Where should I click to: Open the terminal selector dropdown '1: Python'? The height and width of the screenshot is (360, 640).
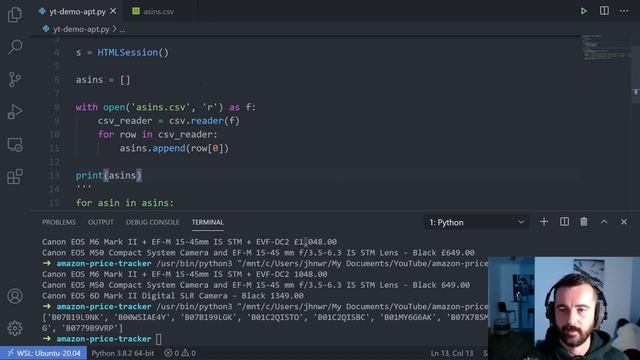476,222
